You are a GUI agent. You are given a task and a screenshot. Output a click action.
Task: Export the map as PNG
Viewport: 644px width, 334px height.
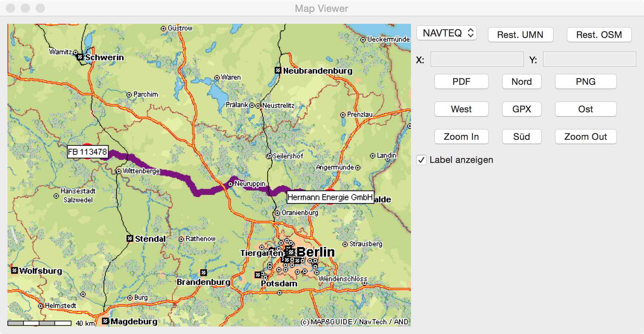[x=586, y=81]
